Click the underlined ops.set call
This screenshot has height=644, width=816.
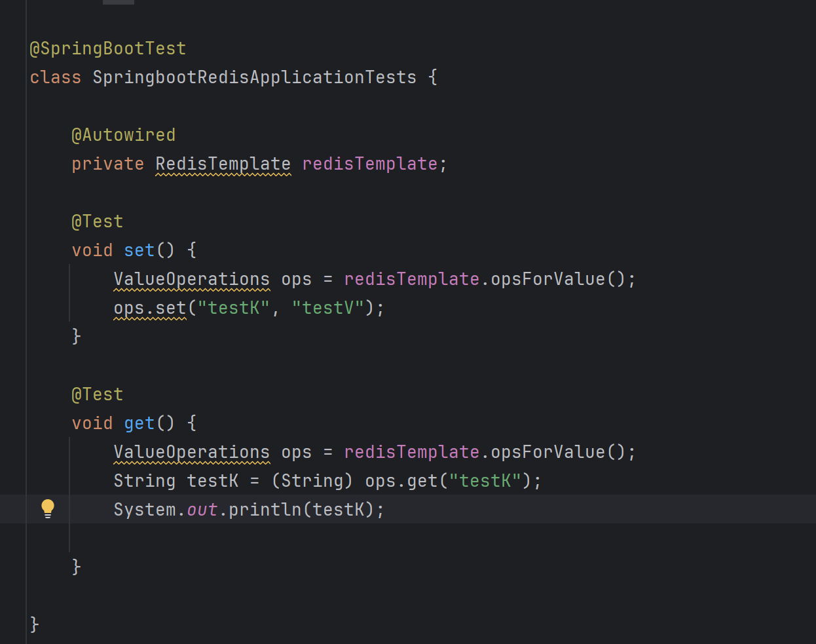click(150, 308)
